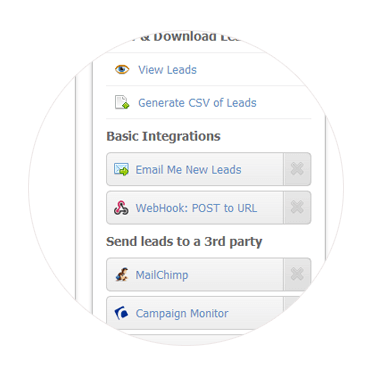Open Generate CSV of Leads link

tap(197, 103)
